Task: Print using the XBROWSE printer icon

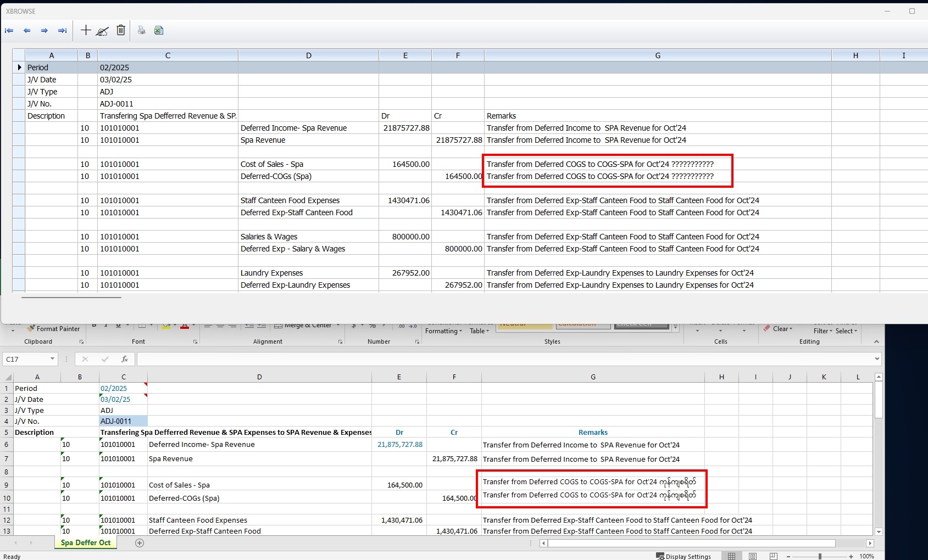Action: pos(142,31)
